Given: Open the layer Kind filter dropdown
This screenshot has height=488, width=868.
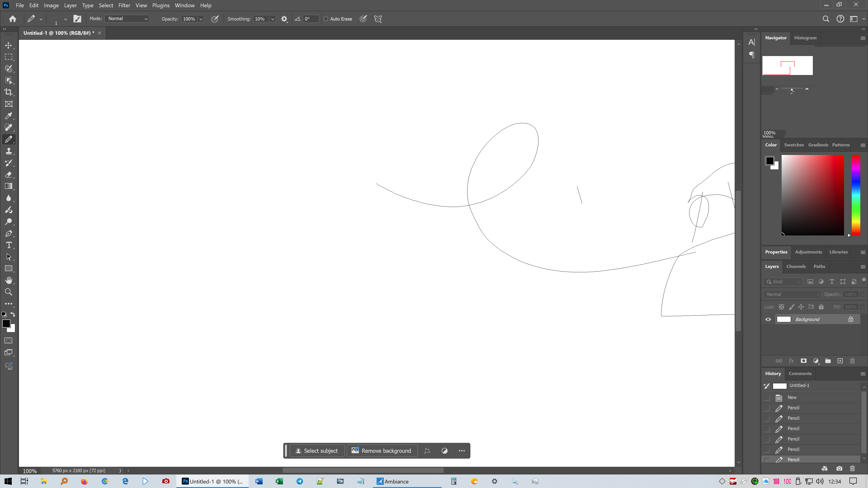Looking at the screenshot, I should click(x=783, y=282).
